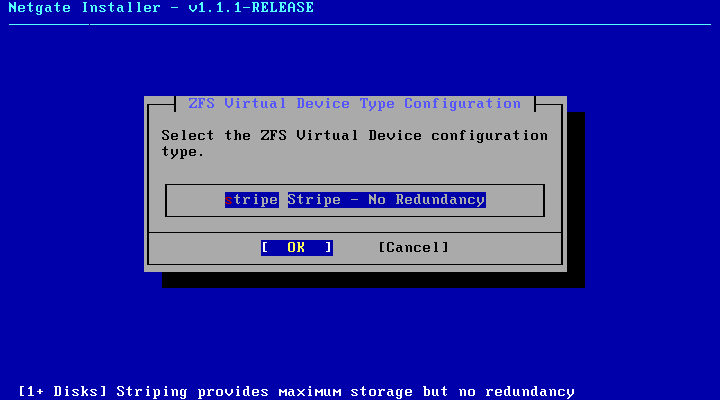Viewport: 720px width, 400px height.
Task: Click the right bracket of the OK button
Action: point(328,247)
